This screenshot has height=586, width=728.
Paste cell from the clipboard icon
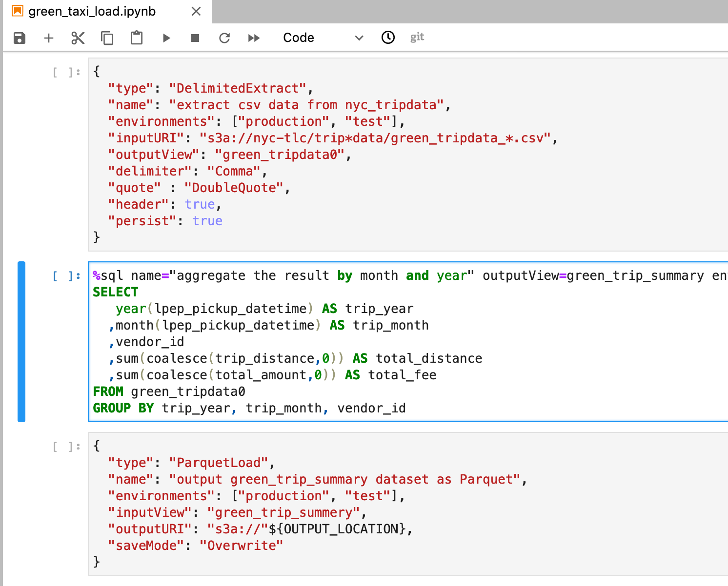(x=137, y=38)
